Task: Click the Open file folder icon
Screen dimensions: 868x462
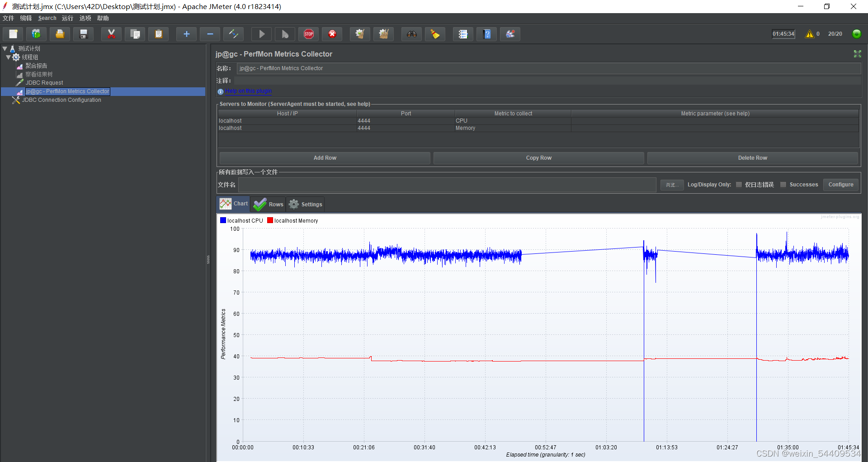Action: tap(60, 34)
